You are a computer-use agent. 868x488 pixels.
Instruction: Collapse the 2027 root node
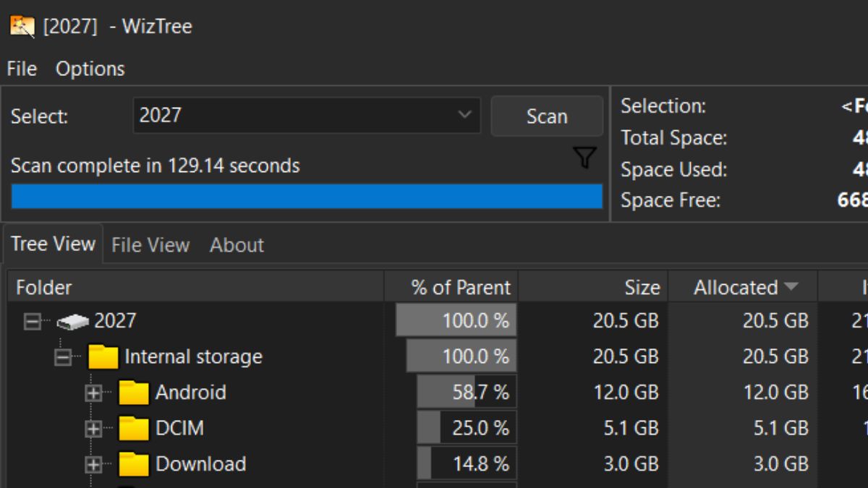[33, 321]
